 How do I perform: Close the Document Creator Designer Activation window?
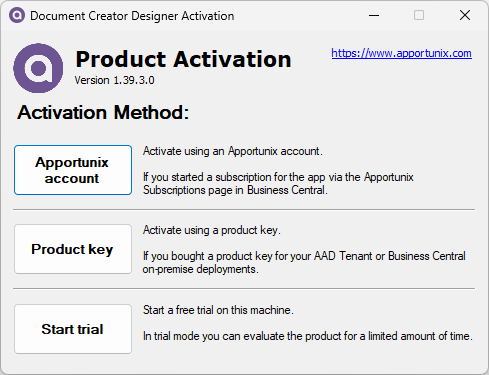click(x=465, y=15)
